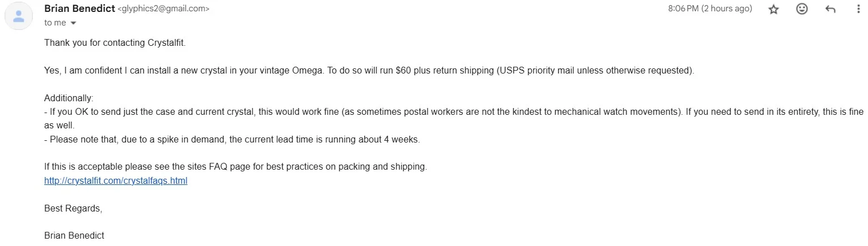Click the 8:06 PM timestamp
This screenshot has height=246, width=868.
coord(710,8)
